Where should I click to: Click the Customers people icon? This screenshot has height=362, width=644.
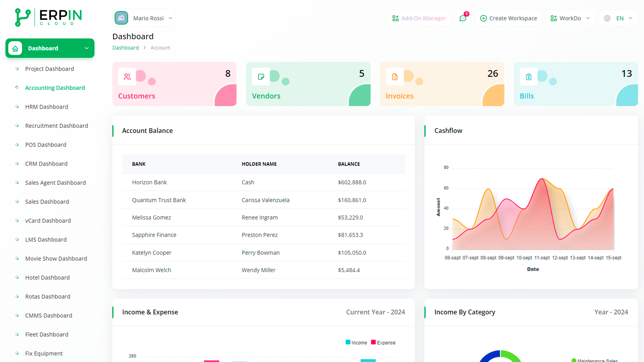click(x=127, y=77)
